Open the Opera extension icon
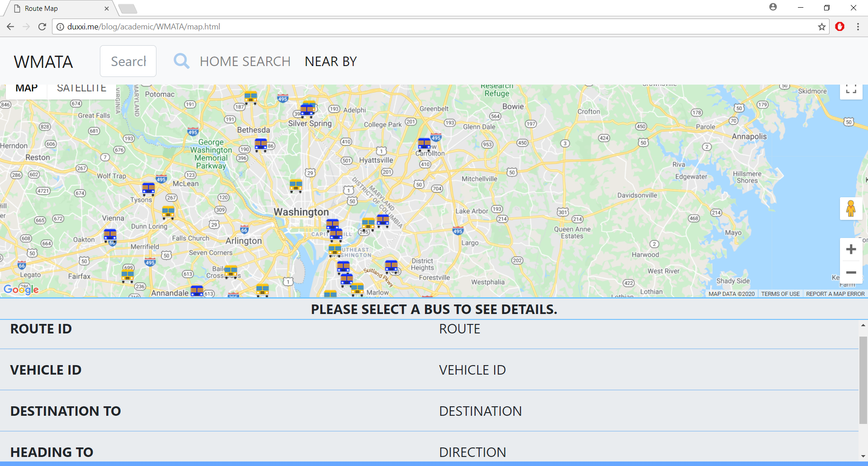Viewport: 868px width, 466px height. [x=840, y=27]
